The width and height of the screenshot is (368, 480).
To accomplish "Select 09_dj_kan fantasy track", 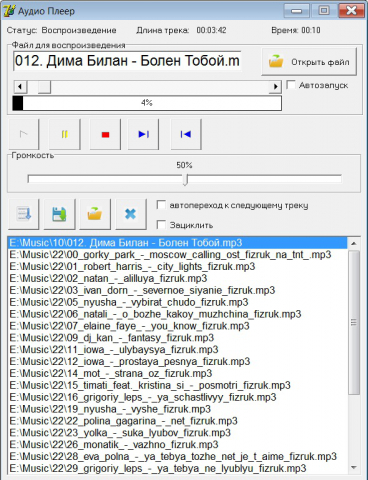I will (177, 338).
